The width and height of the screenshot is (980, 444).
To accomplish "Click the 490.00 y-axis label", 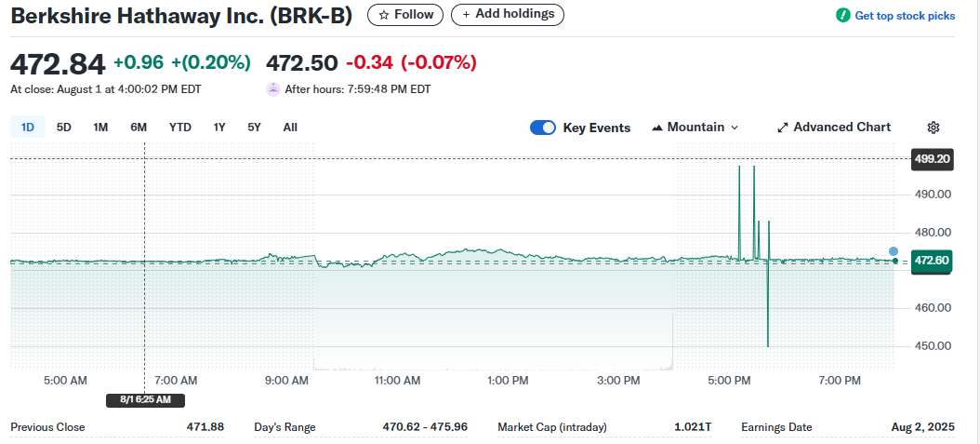I will point(934,195).
